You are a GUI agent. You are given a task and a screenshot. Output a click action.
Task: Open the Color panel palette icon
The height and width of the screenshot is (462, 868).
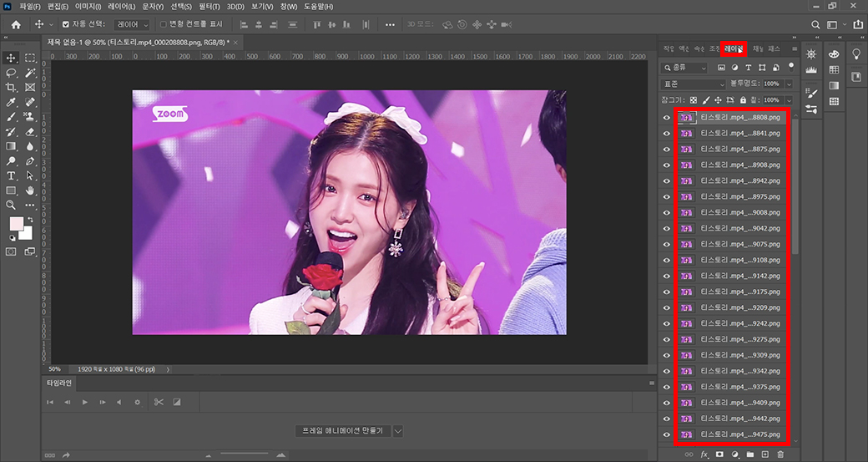point(834,53)
